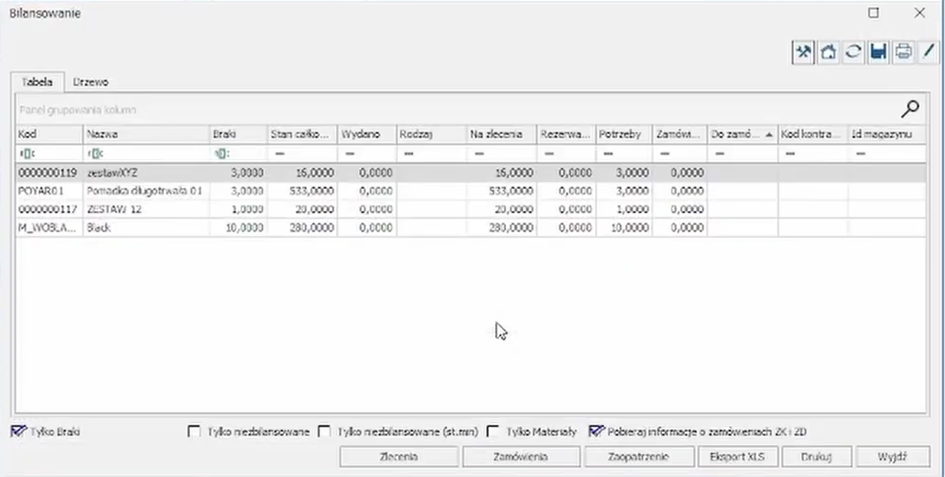The image size is (945, 477).
Task: Uncheck the Tylko Braki checkbox
Action: click(17, 432)
